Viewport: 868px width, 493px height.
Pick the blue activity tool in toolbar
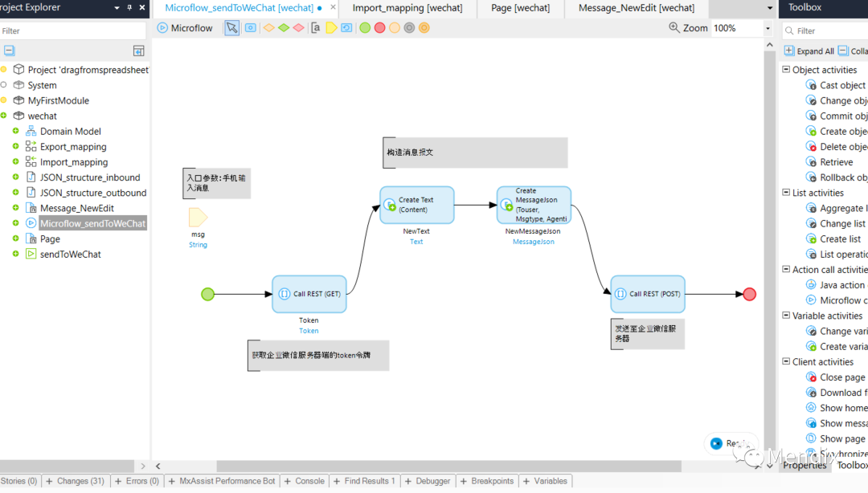tap(251, 27)
